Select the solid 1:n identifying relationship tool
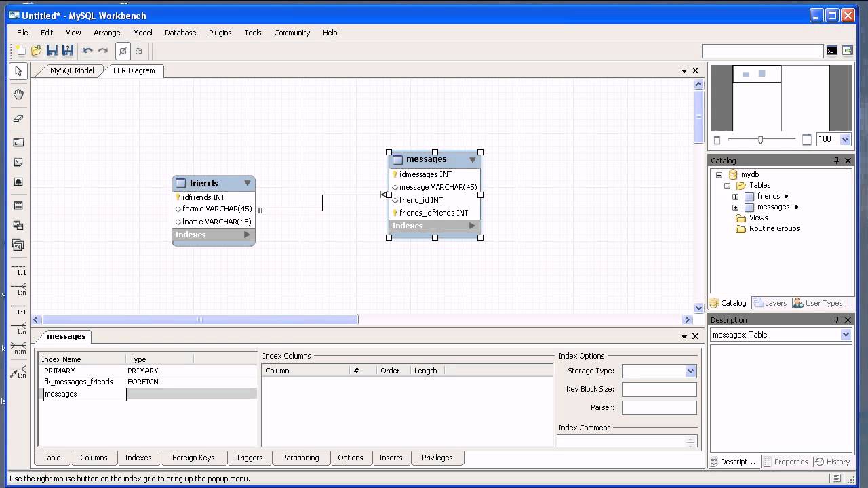This screenshot has height=488, width=868. tap(18, 329)
